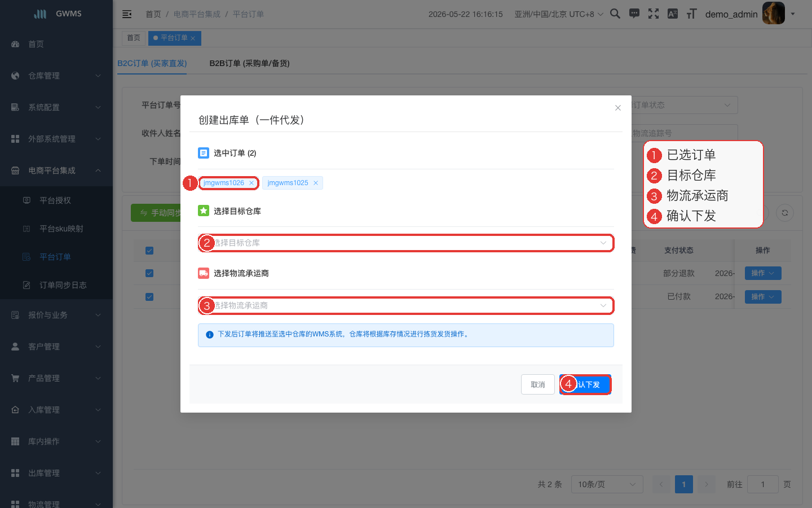
Task: Remove the jmgwms1026 order tag
Action: [x=251, y=183]
